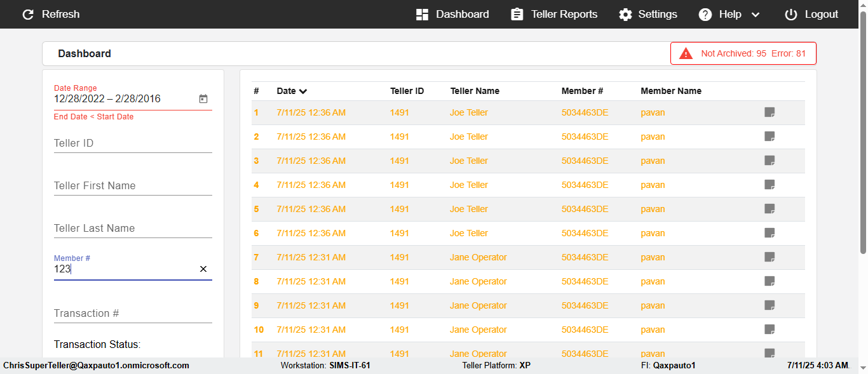
Task: Open the calendar picker for Date Range
Action: 203,99
